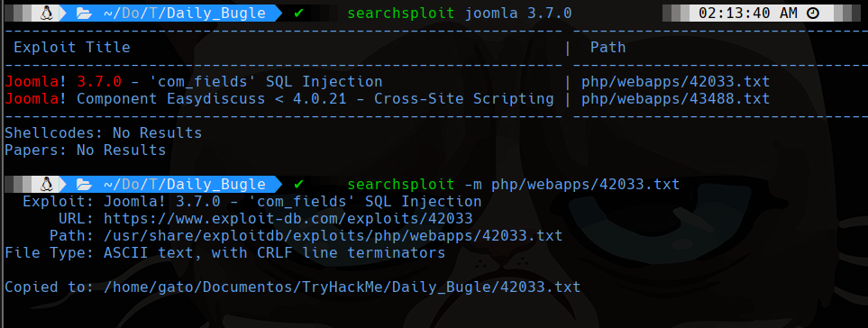Click the 'Exploit Title' column header

[72, 48]
